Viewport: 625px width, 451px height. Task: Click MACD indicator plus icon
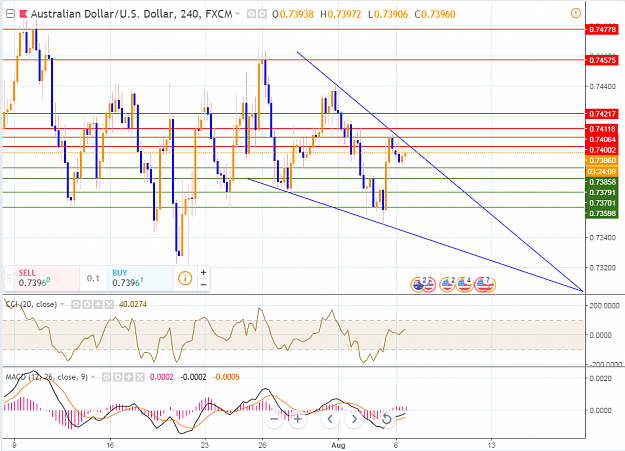[x=129, y=377]
